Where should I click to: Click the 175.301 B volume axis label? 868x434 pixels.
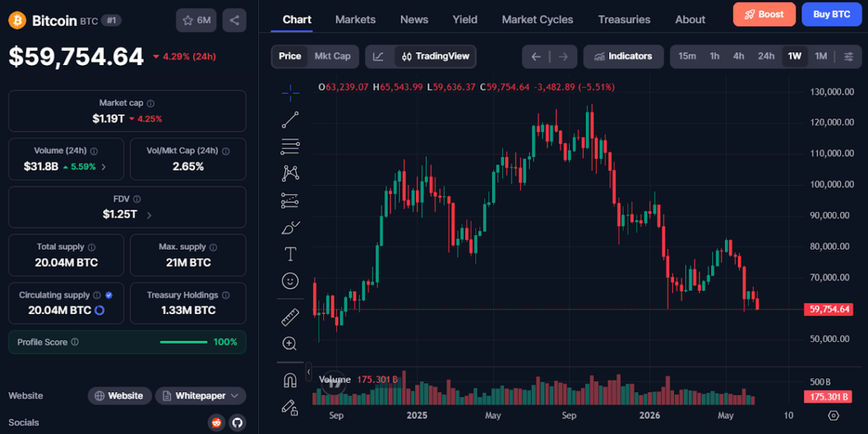coord(827,397)
